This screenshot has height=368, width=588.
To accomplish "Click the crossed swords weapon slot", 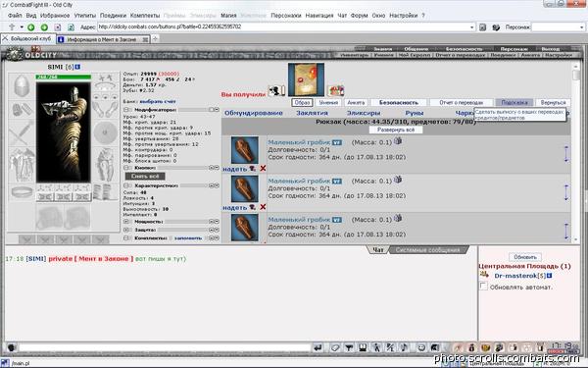I will coord(21,132).
